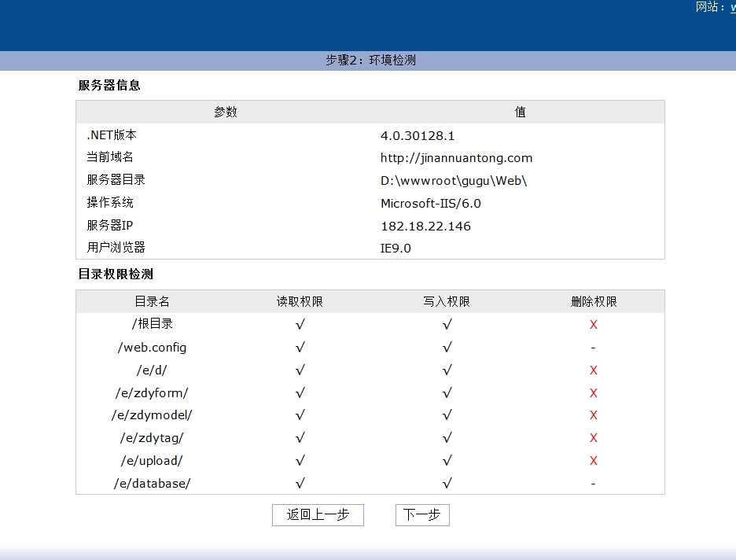The height and width of the screenshot is (560, 736).
Task: Click the 步骤2：环境检测 step title bar
Action: [x=370, y=61]
